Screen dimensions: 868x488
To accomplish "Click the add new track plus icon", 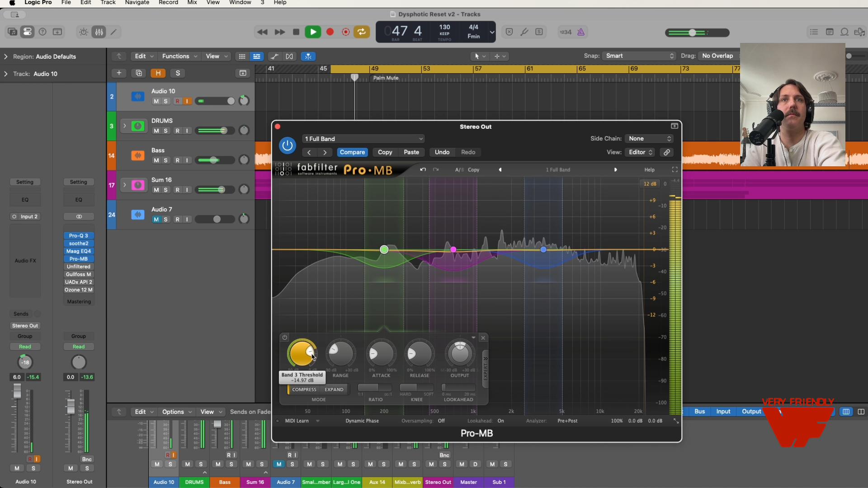I will [119, 73].
